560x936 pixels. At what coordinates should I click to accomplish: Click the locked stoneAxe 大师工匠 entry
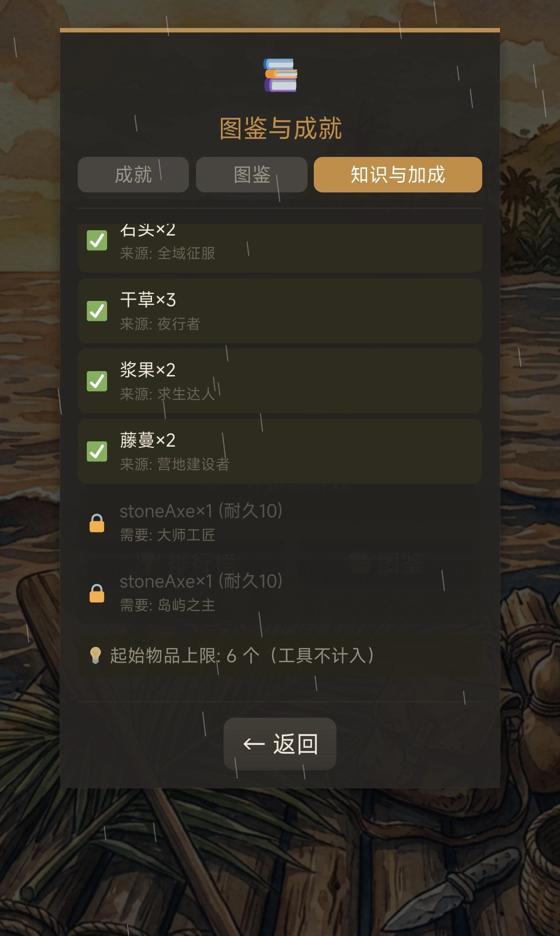280,522
